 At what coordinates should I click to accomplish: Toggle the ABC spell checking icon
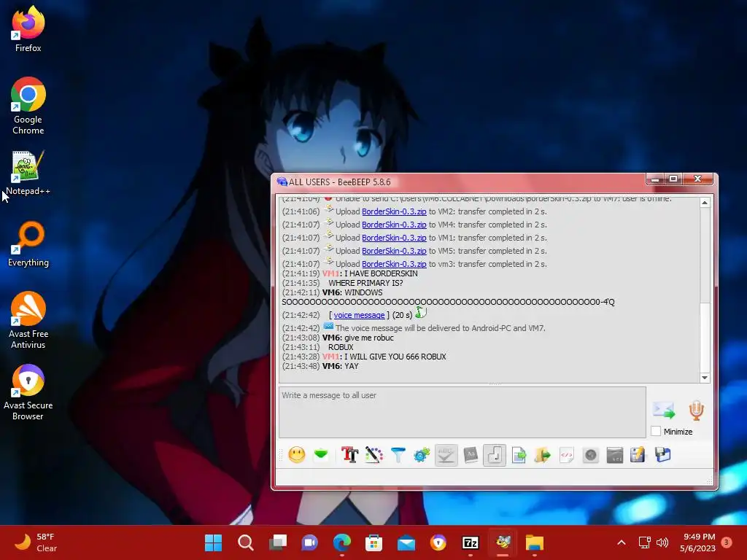point(446,455)
